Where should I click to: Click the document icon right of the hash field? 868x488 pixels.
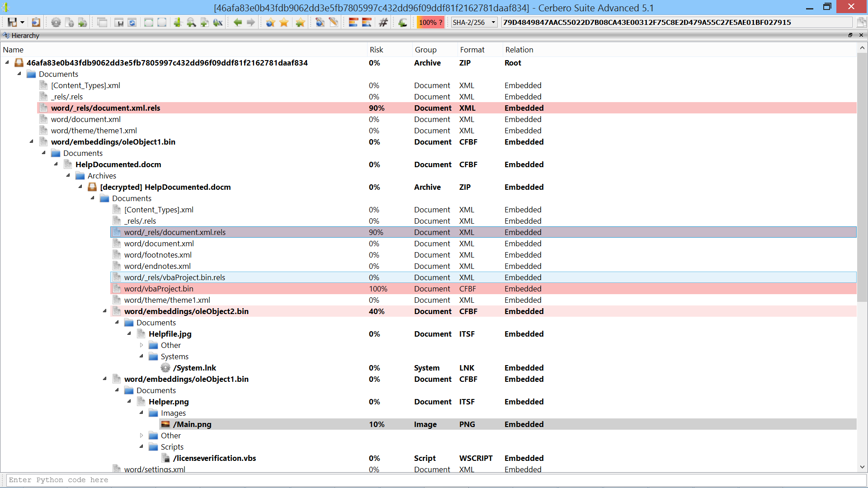(x=861, y=22)
